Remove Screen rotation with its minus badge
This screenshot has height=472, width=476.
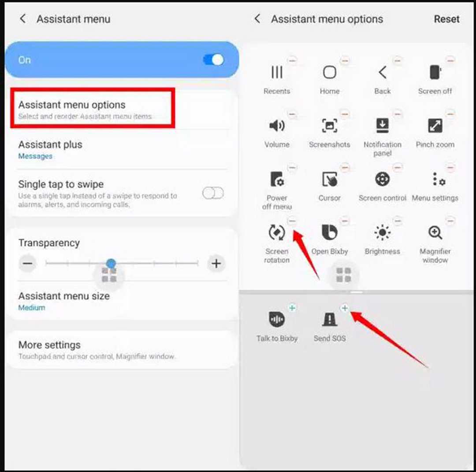[292, 221]
